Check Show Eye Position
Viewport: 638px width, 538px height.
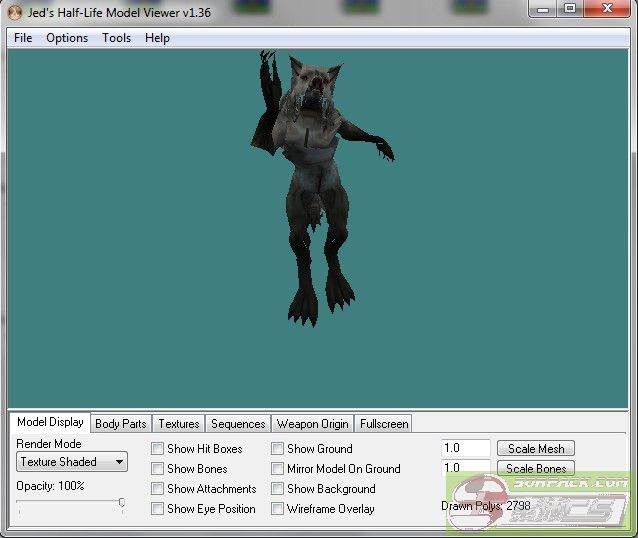158,509
